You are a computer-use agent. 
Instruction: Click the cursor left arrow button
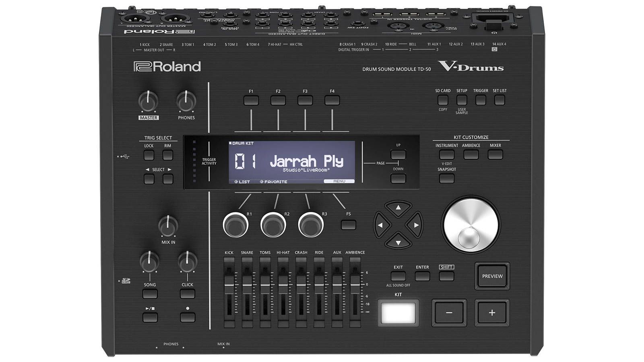click(381, 225)
